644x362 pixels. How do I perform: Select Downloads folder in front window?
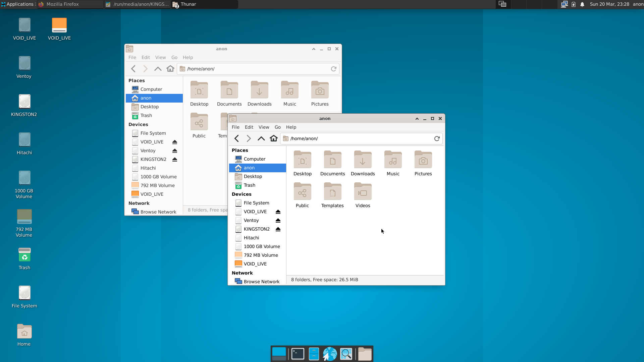point(363,164)
